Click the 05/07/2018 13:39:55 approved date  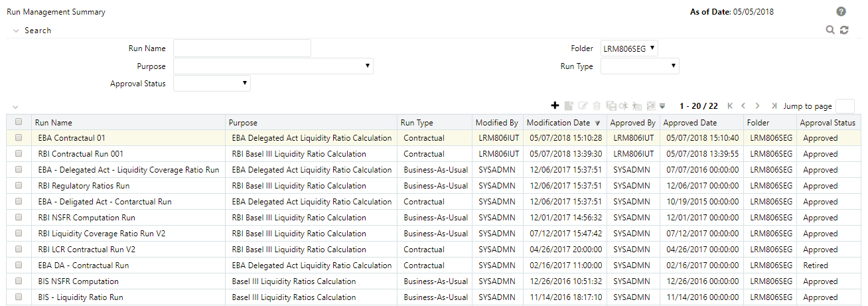click(703, 154)
